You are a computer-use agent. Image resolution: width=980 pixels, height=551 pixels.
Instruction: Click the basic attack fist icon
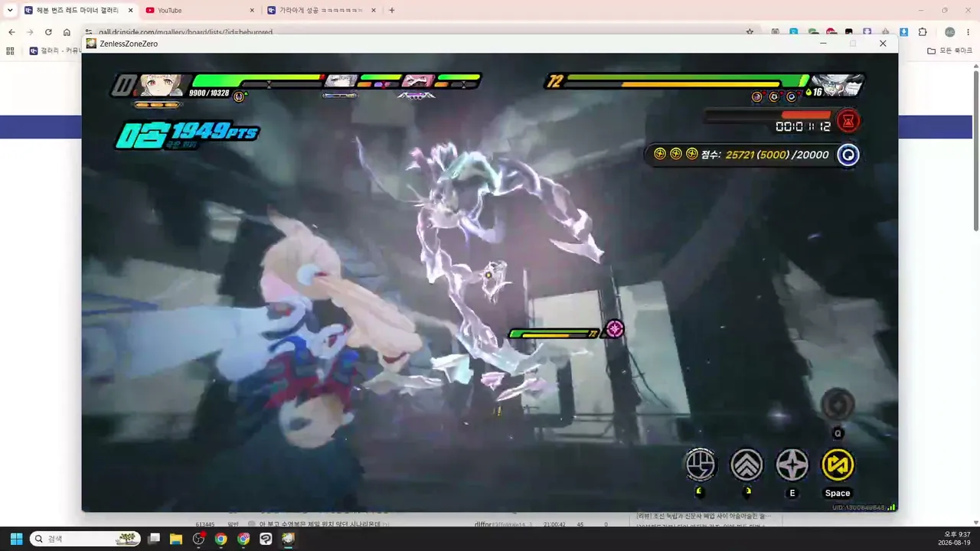pyautogui.click(x=701, y=464)
